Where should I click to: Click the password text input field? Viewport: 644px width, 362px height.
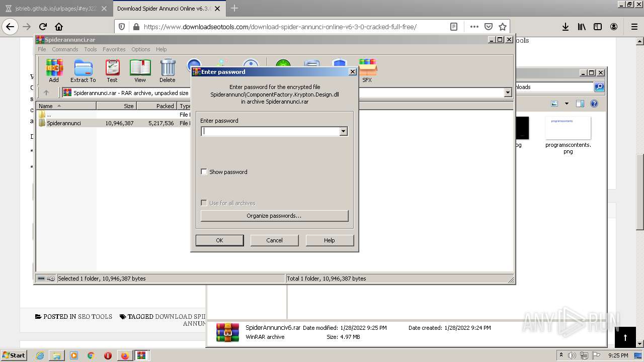270,131
